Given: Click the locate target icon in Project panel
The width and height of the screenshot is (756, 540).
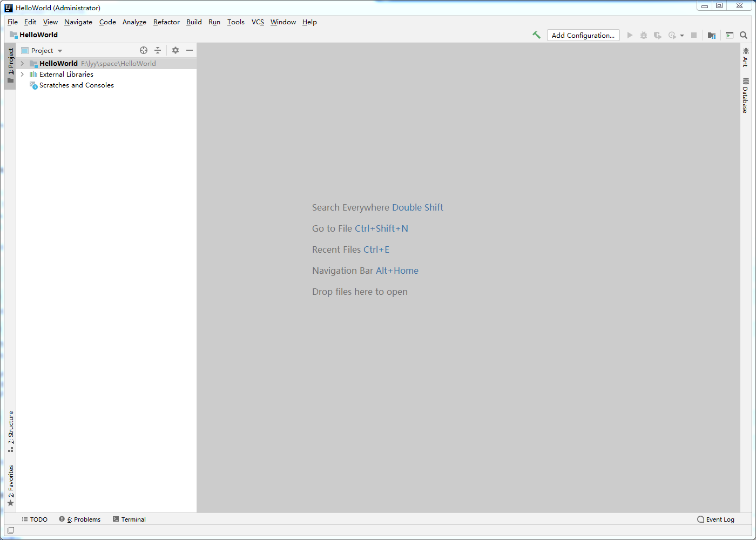Looking at the screenshot, I should coord(144,50).
